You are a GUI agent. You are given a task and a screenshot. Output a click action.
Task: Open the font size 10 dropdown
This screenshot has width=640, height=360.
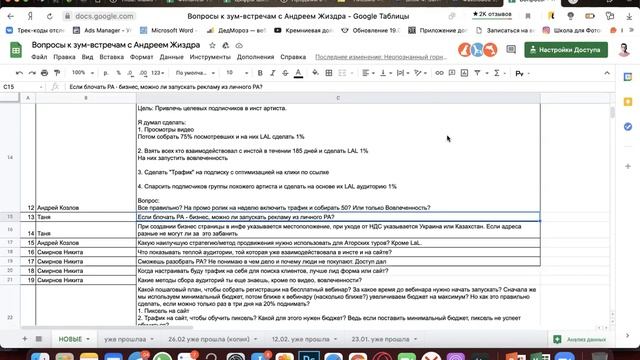(x=237, y=73)
